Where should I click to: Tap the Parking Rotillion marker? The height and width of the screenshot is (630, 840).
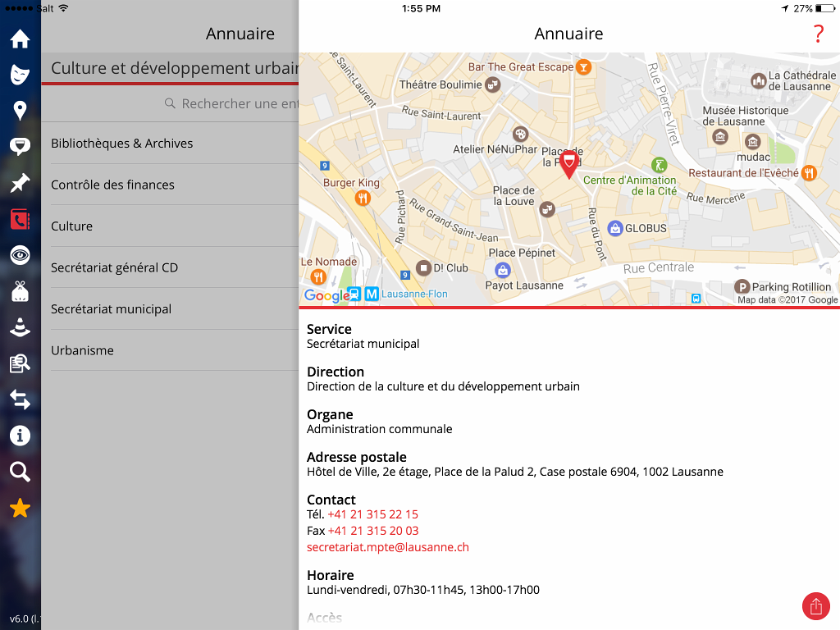click(742, 287)
